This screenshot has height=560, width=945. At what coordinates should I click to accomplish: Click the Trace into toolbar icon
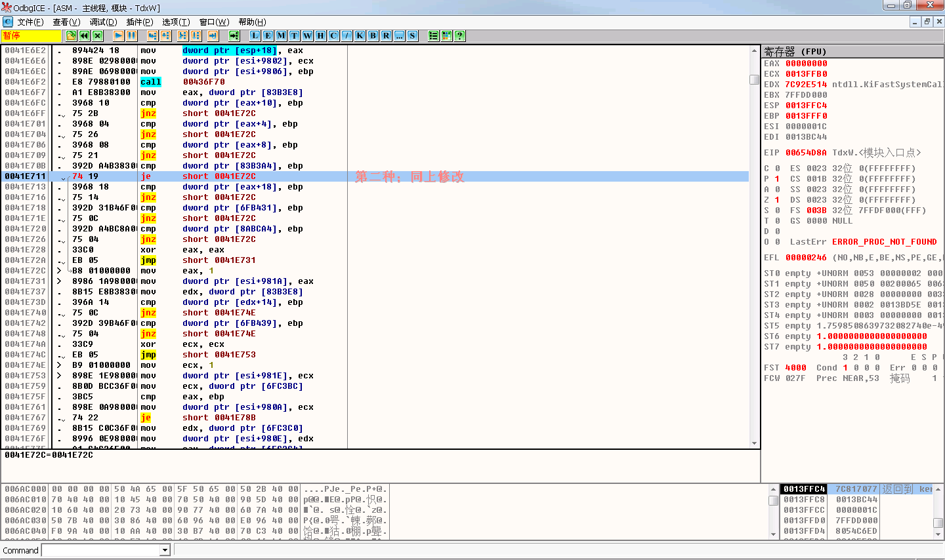click(183, 35)
